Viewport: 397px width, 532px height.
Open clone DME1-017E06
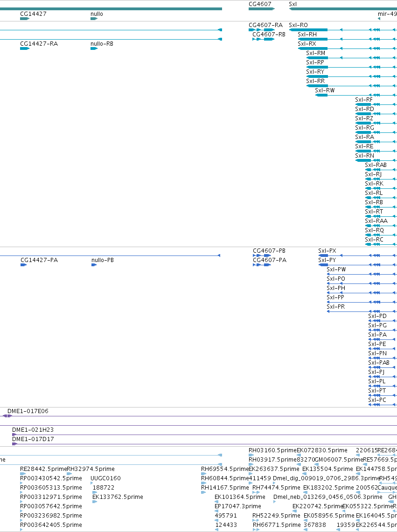click(28, 411)
